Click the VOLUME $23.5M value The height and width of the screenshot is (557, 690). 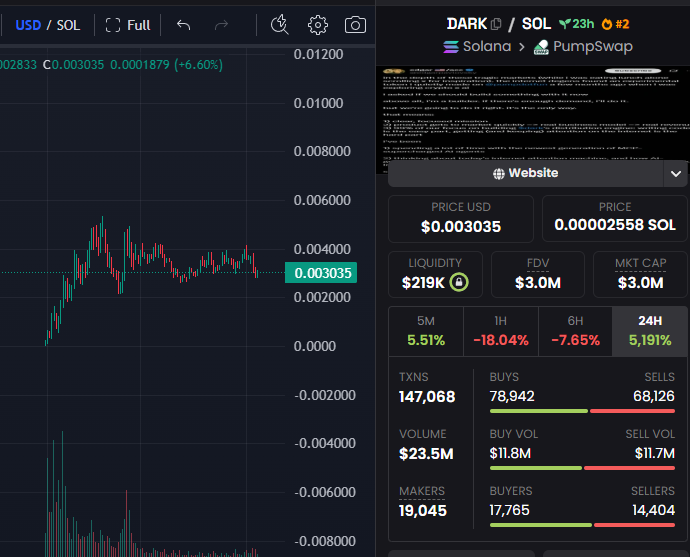pos(426,454)
